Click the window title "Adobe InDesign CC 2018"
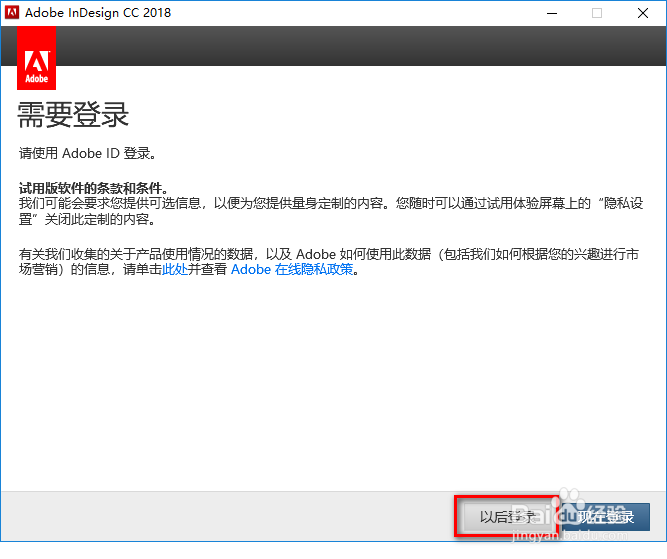This screenshot has width=667, height=559. click(x=98, y=13)
